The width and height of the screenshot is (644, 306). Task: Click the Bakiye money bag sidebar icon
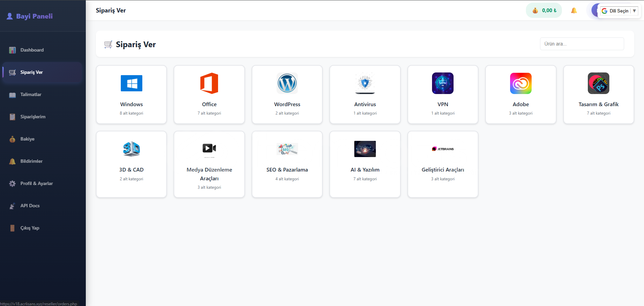[x=12, y=139]
